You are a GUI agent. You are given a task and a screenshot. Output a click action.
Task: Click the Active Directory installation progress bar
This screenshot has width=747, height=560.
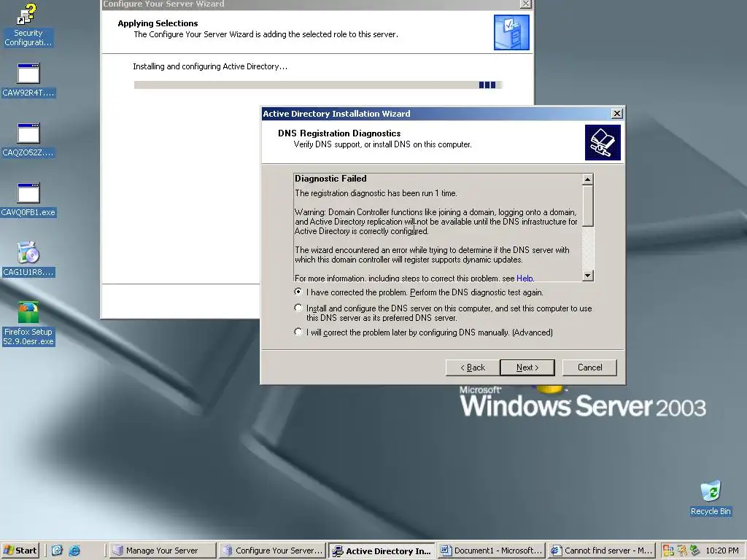[318, 85]
